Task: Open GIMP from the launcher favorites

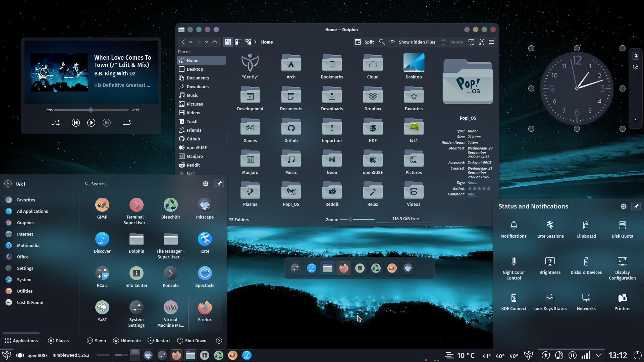Action: tap(102, 208)
